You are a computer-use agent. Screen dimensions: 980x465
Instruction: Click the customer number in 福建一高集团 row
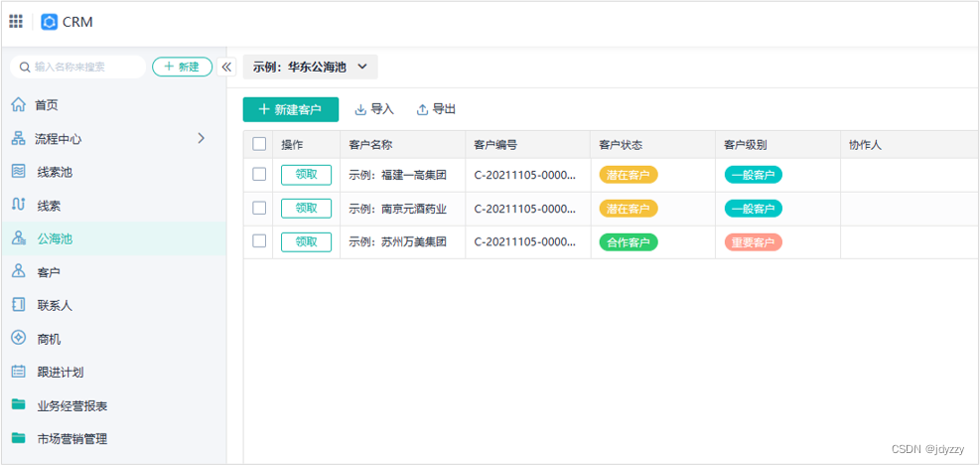(525, 175)
